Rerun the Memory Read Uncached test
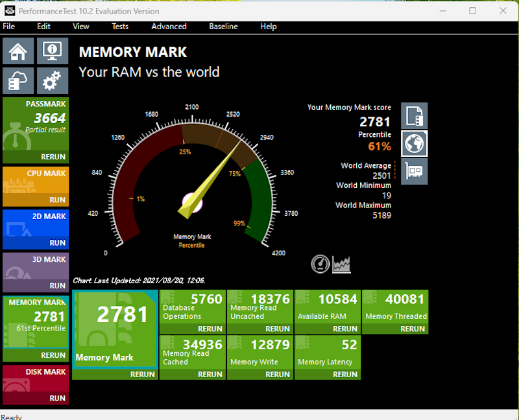The image size is (519, 420). pos(260,329)
